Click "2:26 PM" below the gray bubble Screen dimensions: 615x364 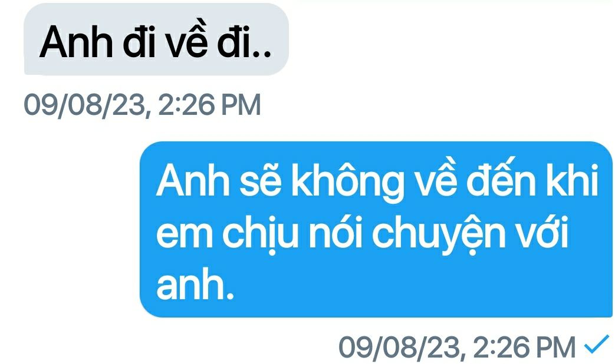(x=209, y=105)
